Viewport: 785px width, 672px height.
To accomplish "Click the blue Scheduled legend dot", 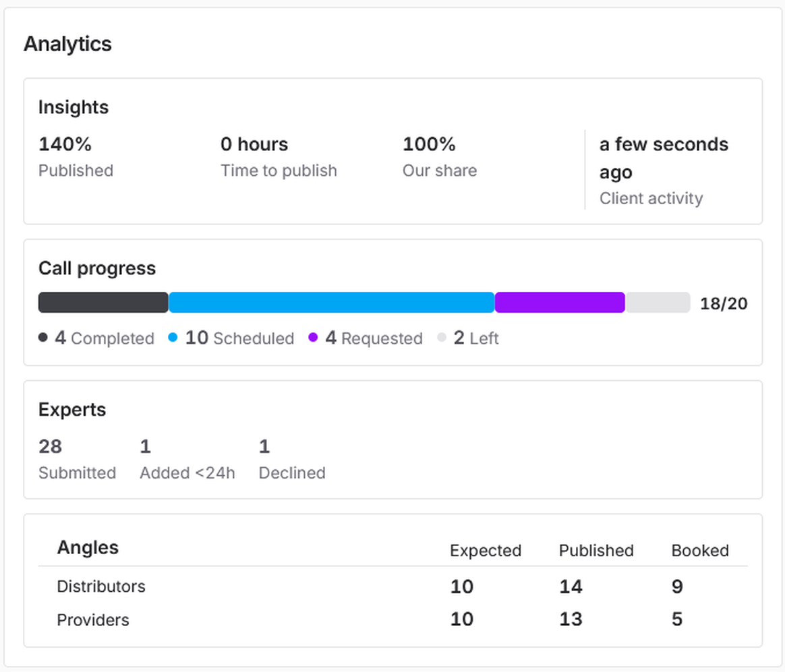I will 173,338.
